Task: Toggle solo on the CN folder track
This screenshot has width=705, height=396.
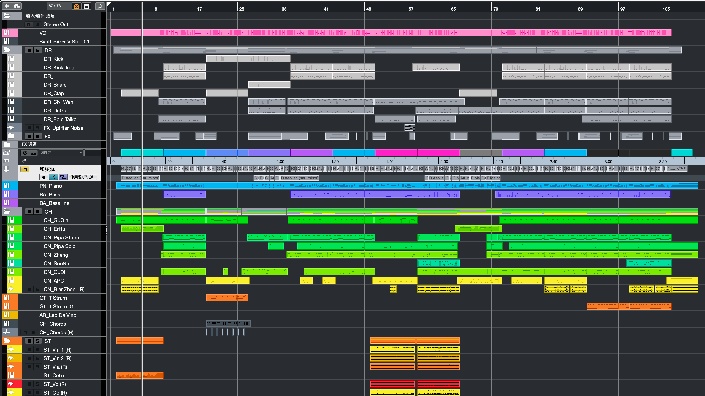Action: 38,211
